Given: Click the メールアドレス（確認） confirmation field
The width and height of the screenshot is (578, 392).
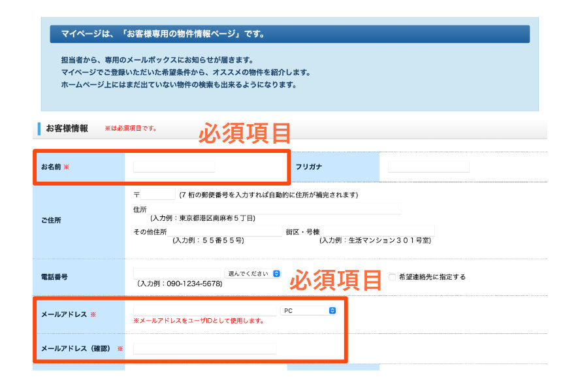Looking at the screenshot, I should (x=204, y=348).
